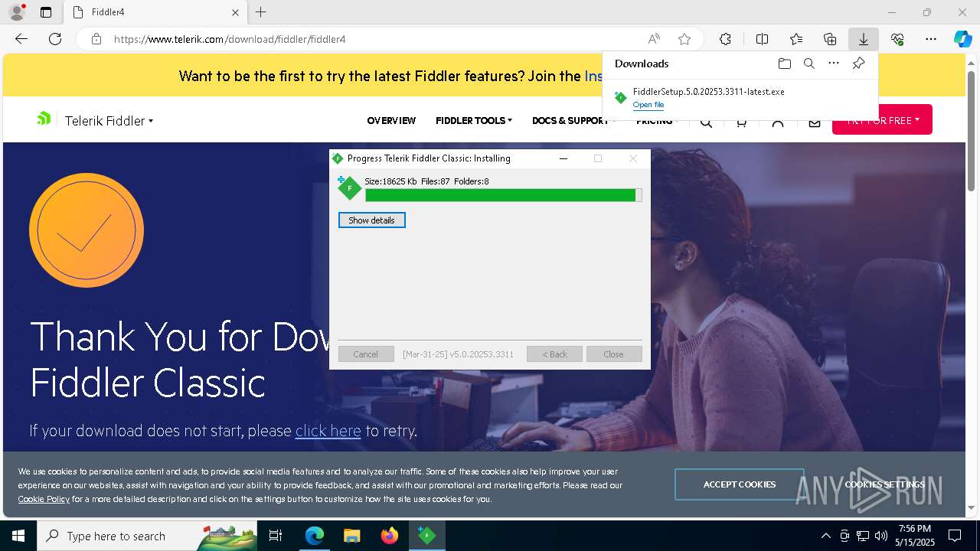
Task: Click Open file under FiddlerSetup download
Action: (x=648, y=105)
